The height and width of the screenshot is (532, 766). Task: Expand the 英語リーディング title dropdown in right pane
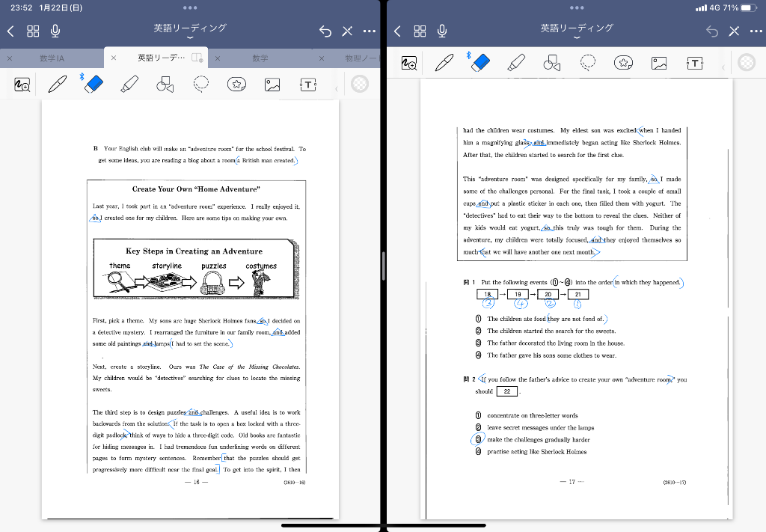pyautogui.click(x=577, y=31)
